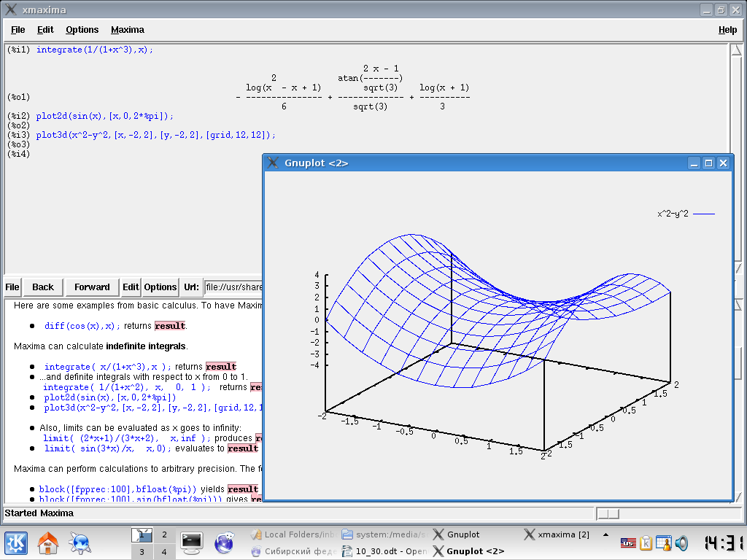
Task: Click the limit( sin(3*x)/x, x,0) example
Action: coord(108,448)
